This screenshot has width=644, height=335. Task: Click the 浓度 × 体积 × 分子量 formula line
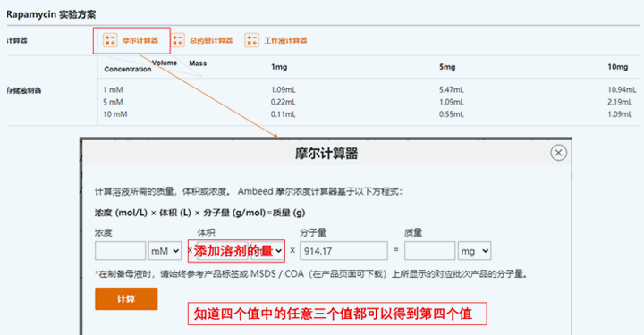coord(200,213)
